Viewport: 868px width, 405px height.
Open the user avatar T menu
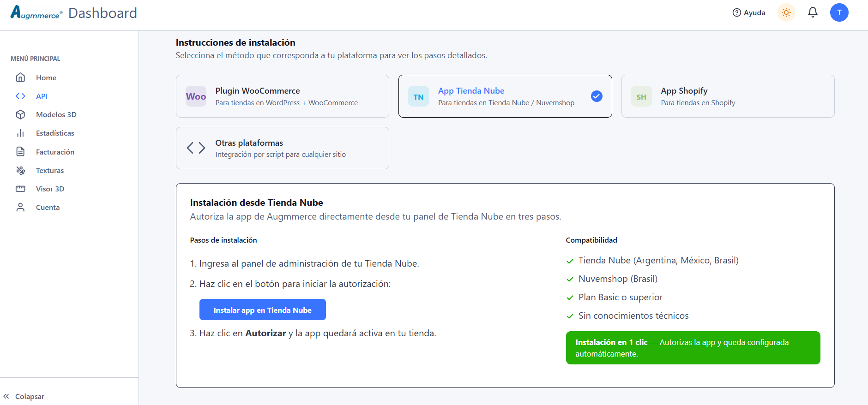(839, 12)
